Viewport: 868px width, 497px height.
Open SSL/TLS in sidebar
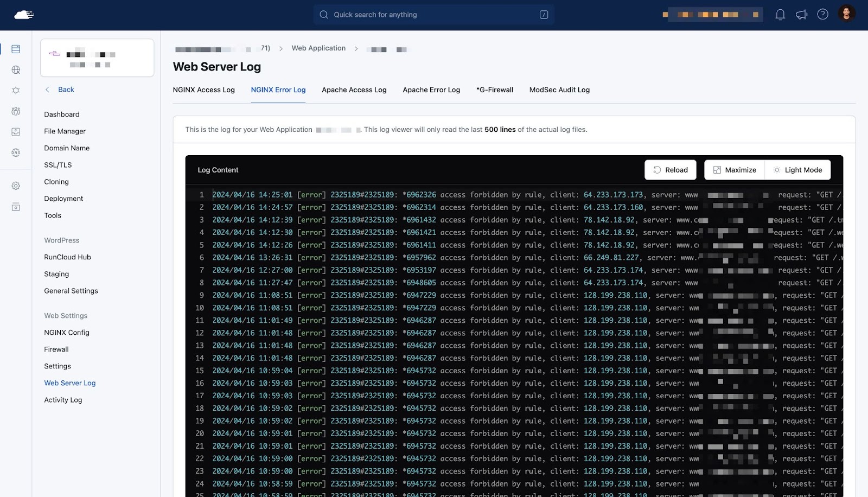[58, 165]
